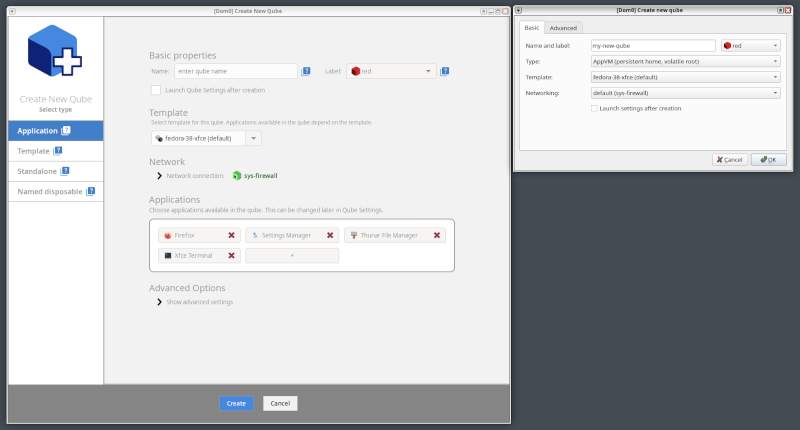Click the help icon next to Named disposable

[x=91, y=191]
